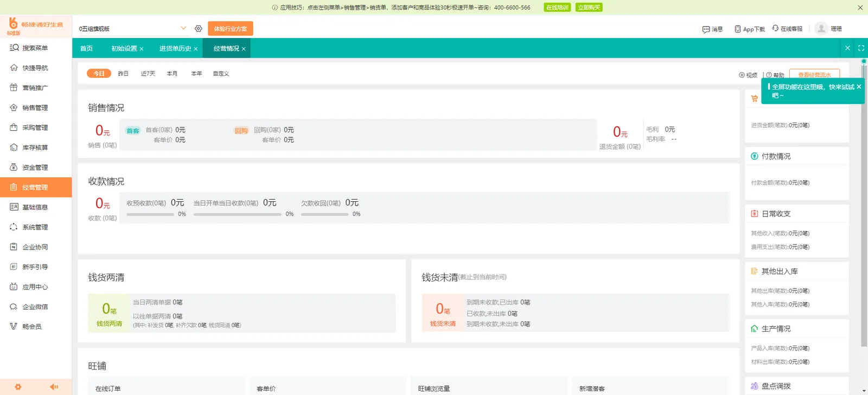Open 库存核算 in sidebar

[36, 148]
